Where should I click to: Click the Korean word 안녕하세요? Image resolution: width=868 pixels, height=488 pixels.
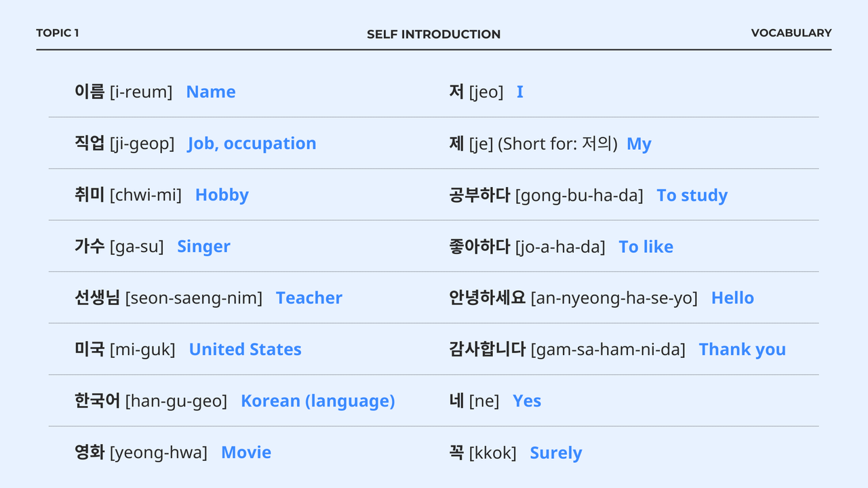488,298
